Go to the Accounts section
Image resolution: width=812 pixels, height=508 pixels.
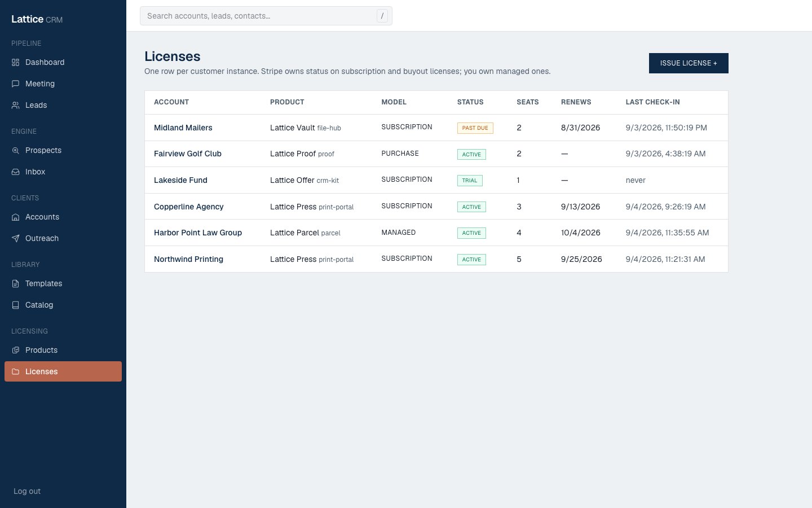pos(63,217)
